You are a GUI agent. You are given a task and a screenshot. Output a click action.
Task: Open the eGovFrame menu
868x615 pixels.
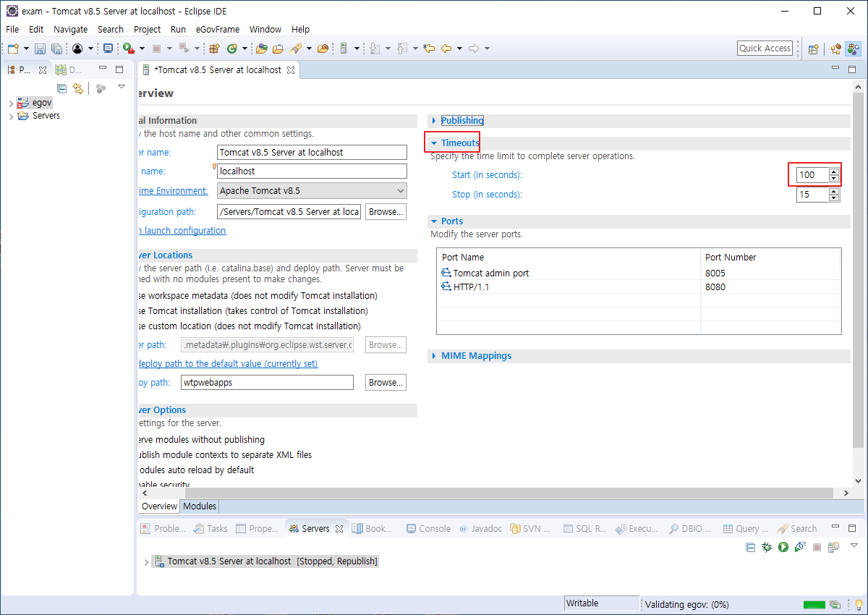[217, 30]
